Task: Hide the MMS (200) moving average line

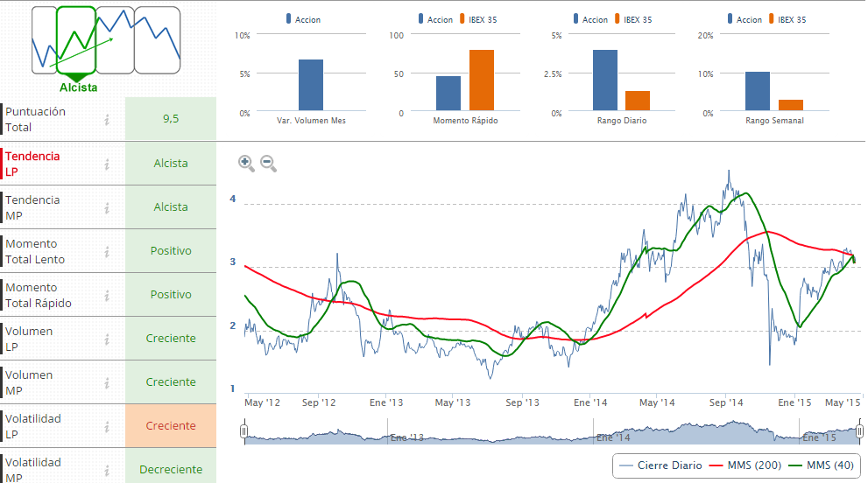Action: [743, 465]
